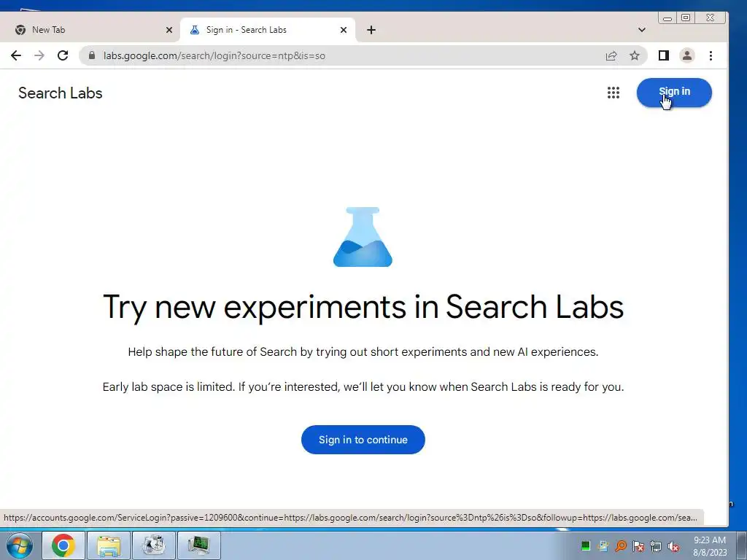Reload the current page
Image resolution: width=747 pixels, height=560 pixels.
point(63,55)
